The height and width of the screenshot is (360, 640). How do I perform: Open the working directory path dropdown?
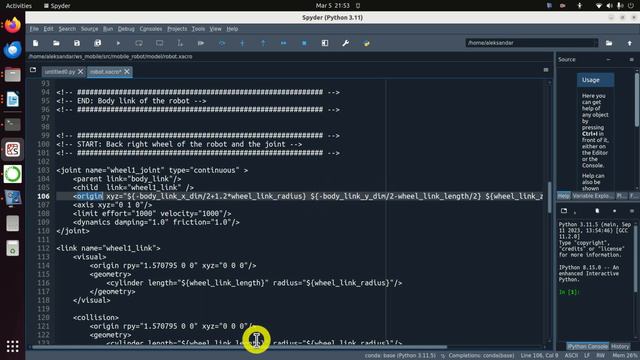coord(531,43)
